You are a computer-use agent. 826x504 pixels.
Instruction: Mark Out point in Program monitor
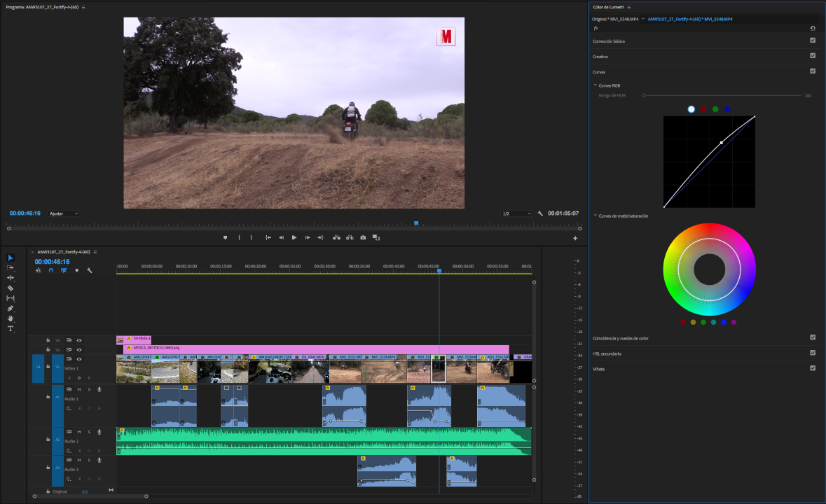point(252,238)
